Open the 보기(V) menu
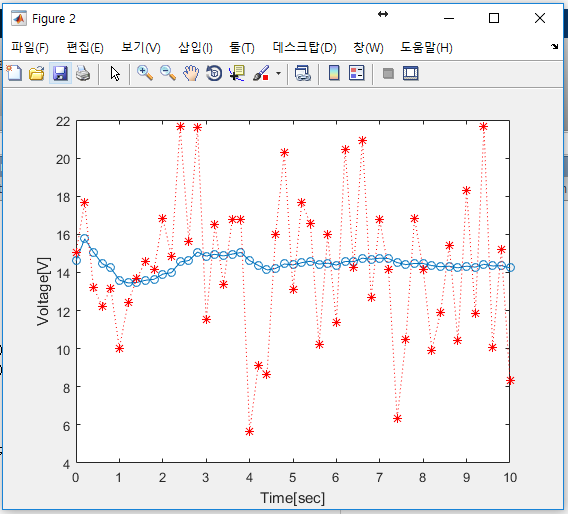568x514 pixels. click(141, 47)
